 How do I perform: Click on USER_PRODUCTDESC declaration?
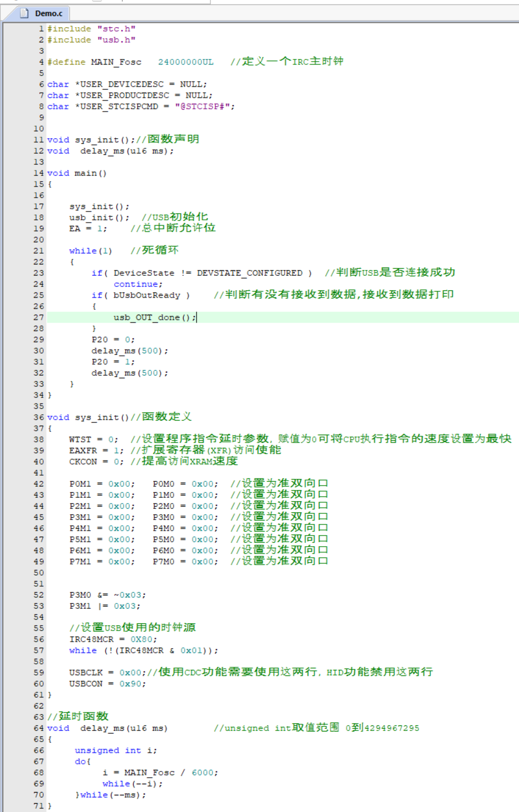[x=130, y=95]
